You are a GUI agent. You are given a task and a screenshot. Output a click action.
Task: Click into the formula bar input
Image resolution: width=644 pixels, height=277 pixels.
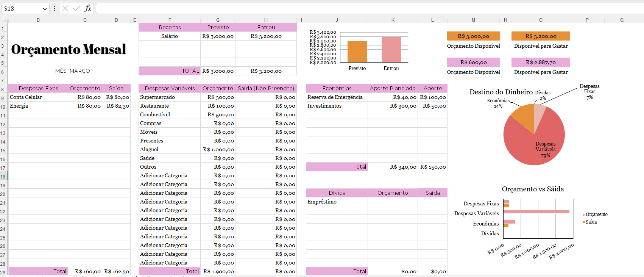point(370,8)
